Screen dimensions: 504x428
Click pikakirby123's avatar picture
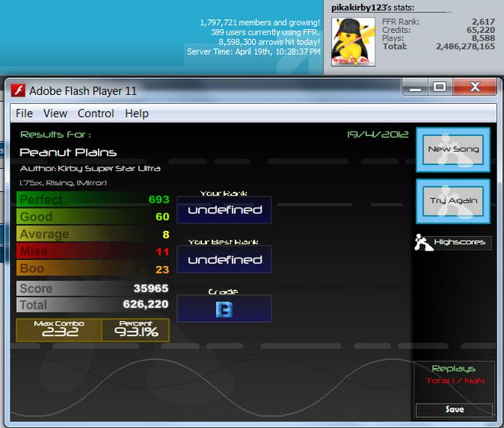coord(353,42)
